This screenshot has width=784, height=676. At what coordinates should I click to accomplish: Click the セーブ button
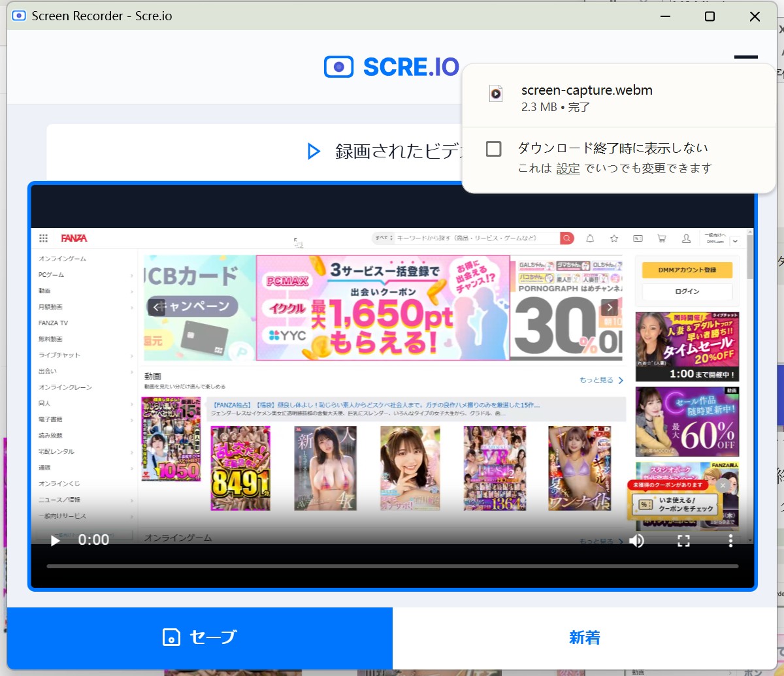click(x=200, y=637)
